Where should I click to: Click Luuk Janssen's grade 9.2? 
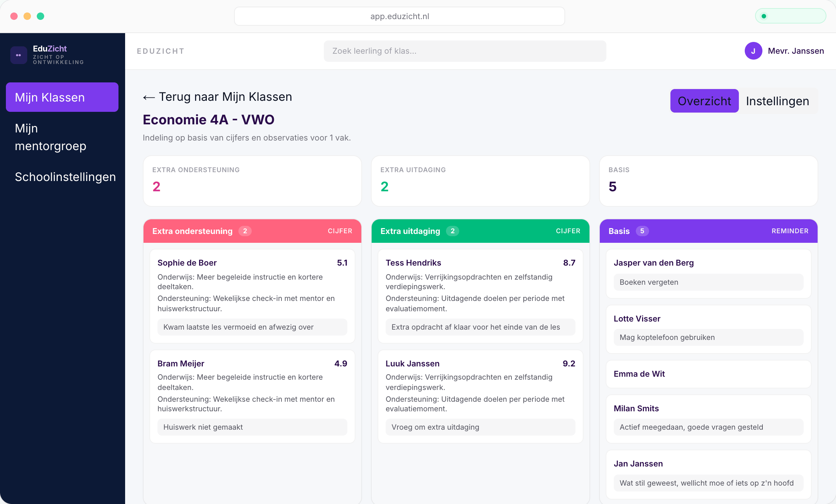[569, 363]
